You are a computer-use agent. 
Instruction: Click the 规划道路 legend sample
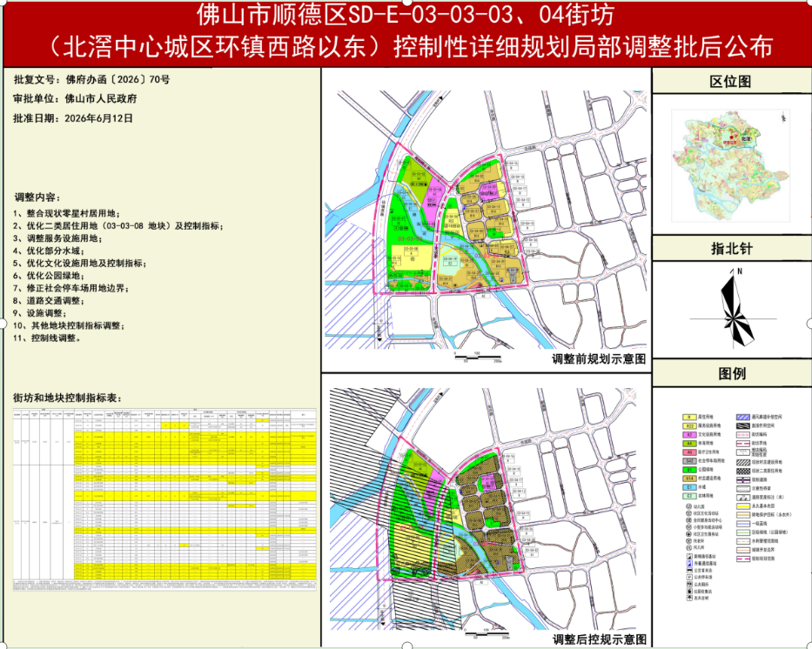tap(743, 479)
